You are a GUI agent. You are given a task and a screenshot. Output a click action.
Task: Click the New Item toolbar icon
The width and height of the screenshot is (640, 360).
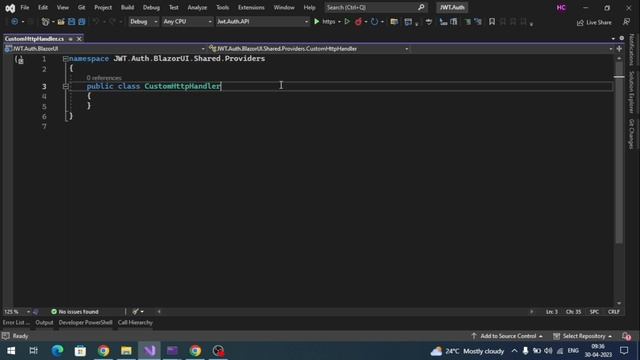[x=45, y=22]
